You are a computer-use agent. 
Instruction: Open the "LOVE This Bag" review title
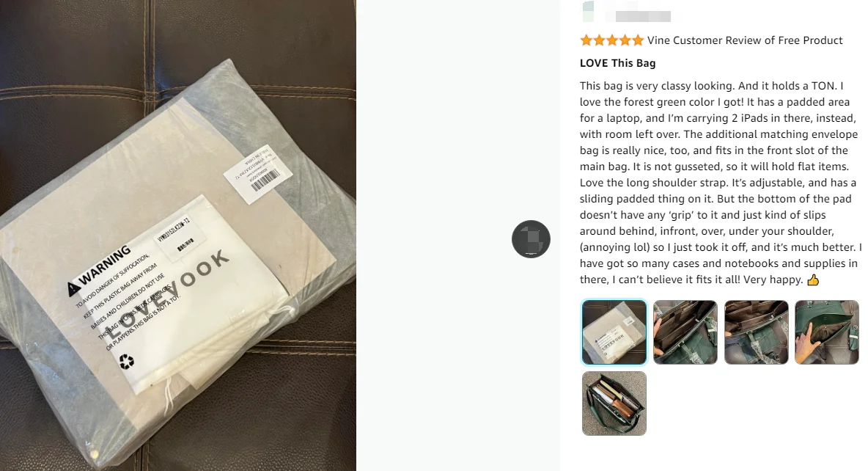coord(618,63)
